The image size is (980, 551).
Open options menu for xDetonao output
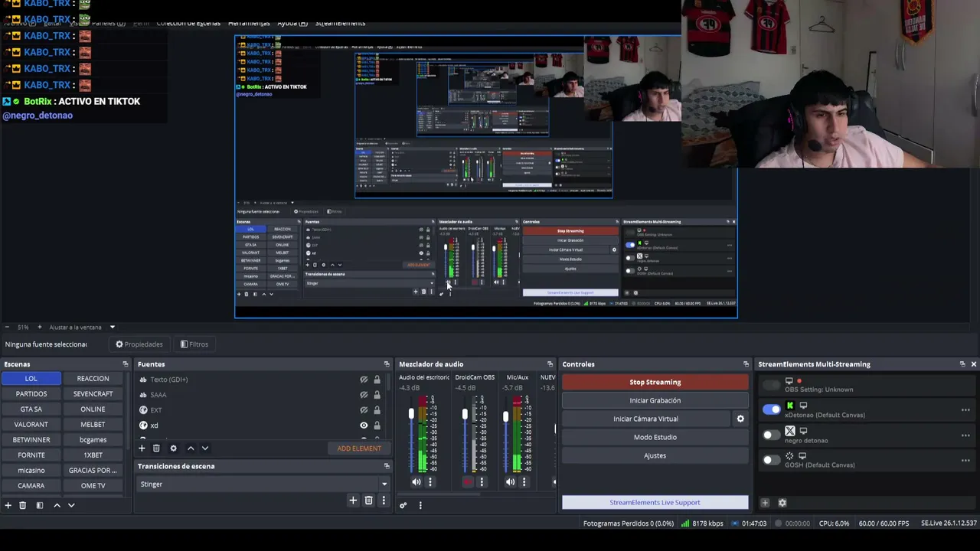coord(965,410)
